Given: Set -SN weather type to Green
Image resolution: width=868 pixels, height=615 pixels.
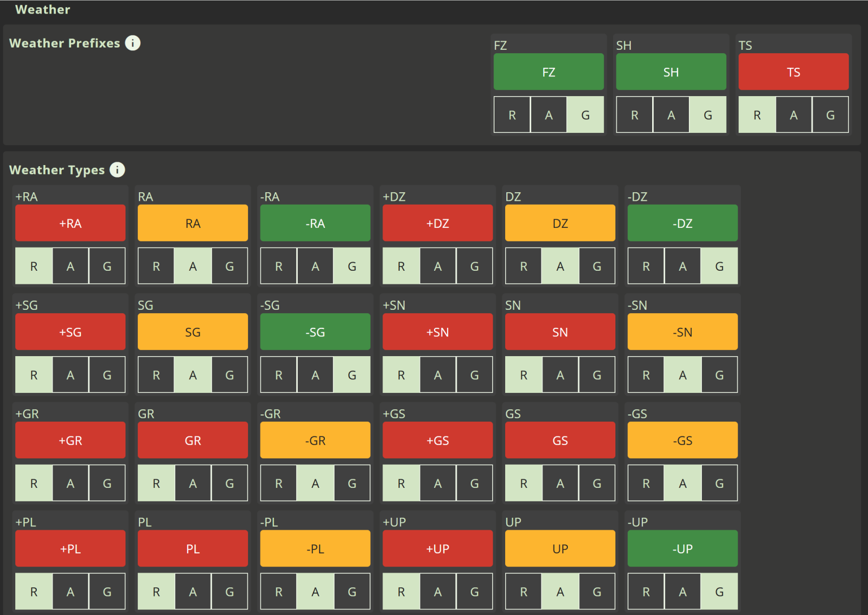Looking at the screenshot, I should [x=719, y=374].
